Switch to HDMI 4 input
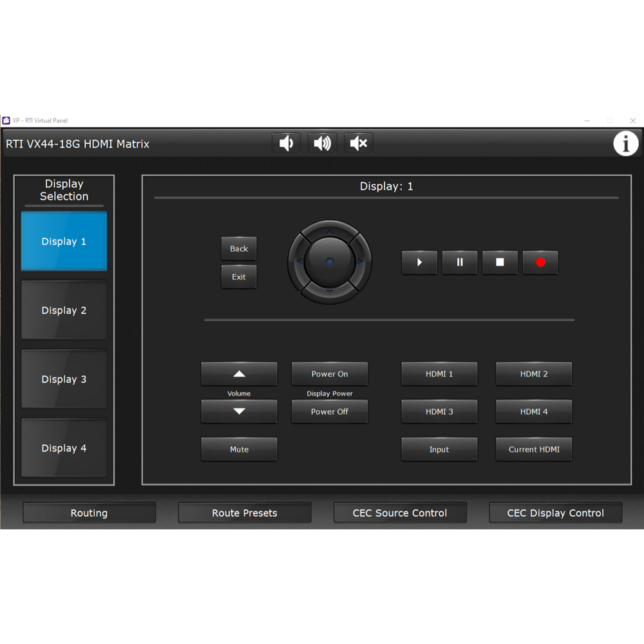The image size is (644, 644). tap(534, 412)
